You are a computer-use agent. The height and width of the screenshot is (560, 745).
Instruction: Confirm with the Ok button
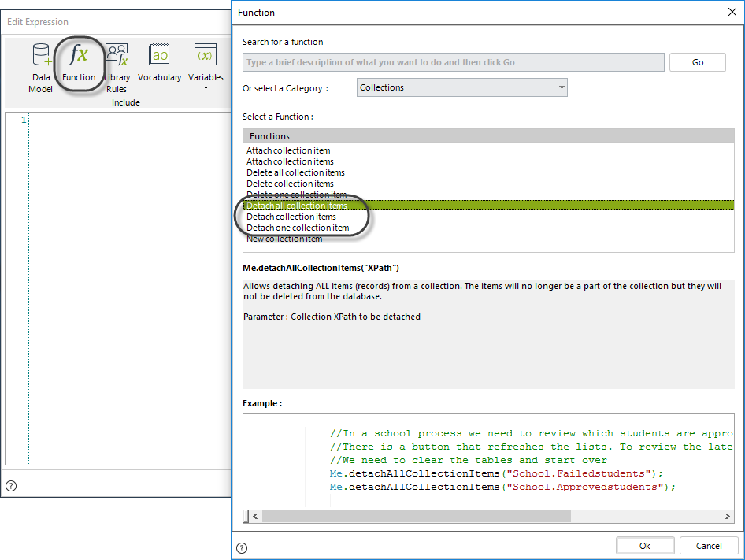[644, 546]
